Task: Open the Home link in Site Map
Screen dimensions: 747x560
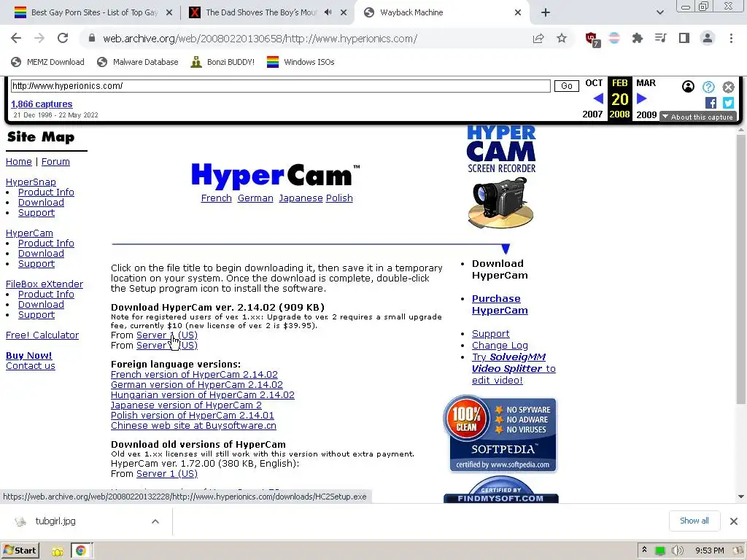Action: (x=18, y=161)
